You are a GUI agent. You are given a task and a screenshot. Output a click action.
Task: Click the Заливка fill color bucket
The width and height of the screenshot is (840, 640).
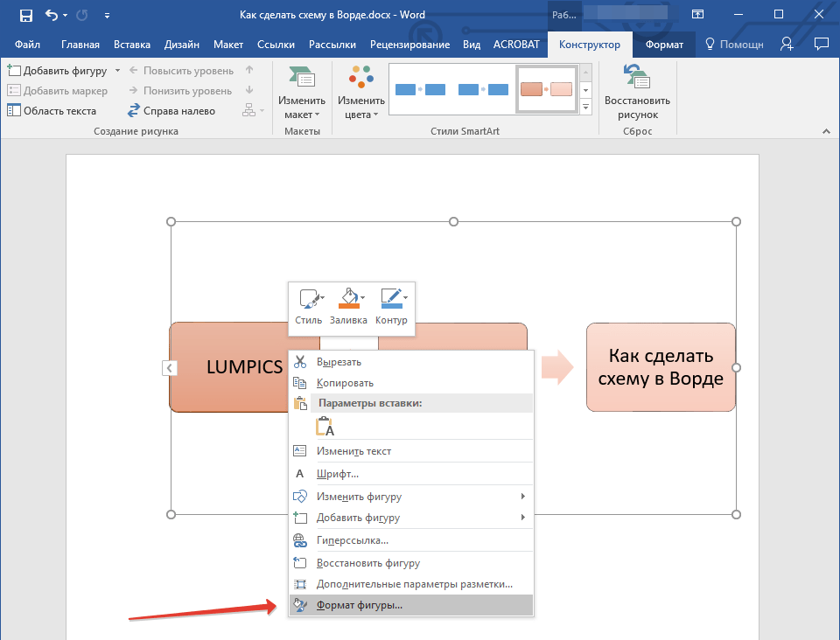point(349,299)
